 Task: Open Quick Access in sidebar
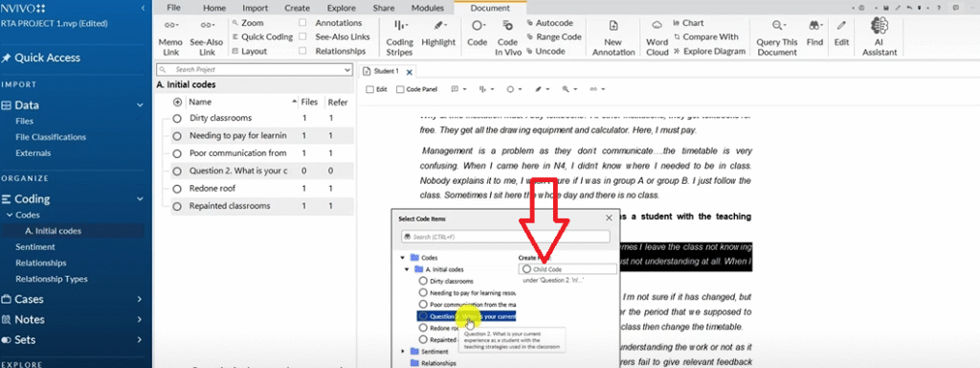point(41,57)
